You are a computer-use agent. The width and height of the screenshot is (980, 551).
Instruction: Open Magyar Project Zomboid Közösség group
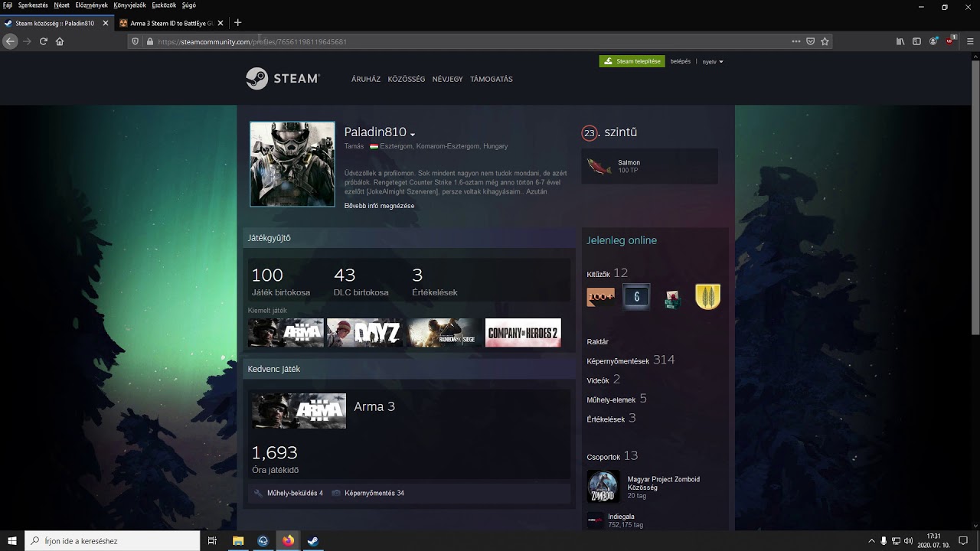[663, 483]
